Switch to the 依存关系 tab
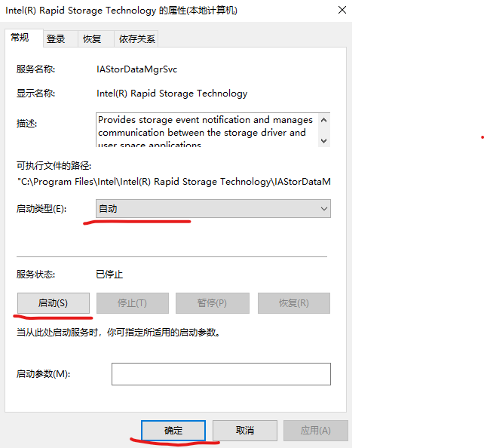484x448 pixels. 136,39
